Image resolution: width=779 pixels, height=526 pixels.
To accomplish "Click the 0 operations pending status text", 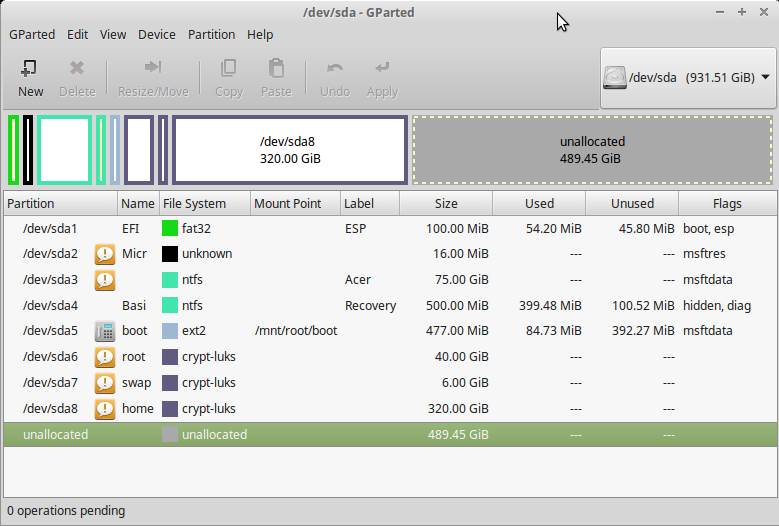I will tap(66, 511).
